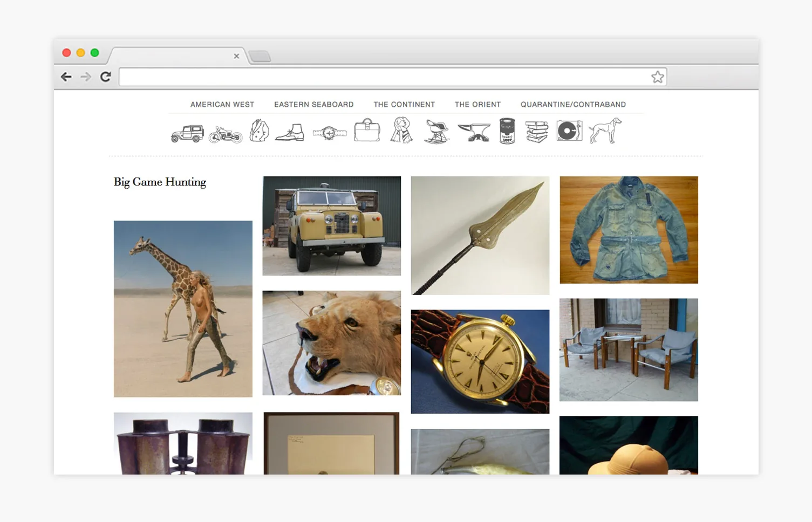Click the stacked books category icon
Viewport: 812px width, 522px height.
[x=537, y=132]
